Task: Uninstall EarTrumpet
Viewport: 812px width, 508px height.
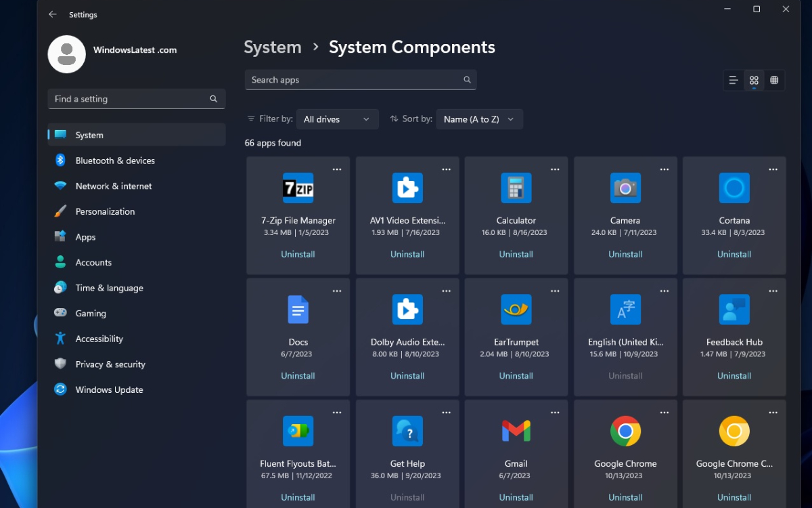Action: click(516, 376)
